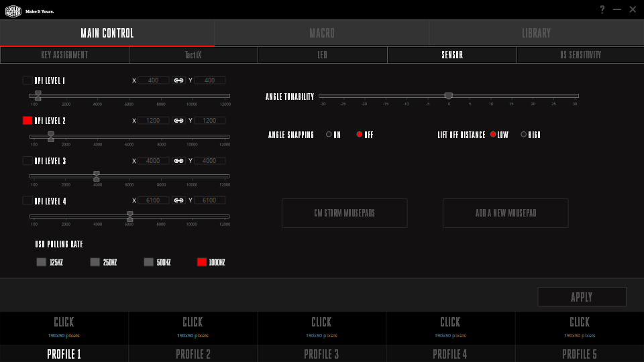Toggle the X/Y link icon for DPI Level 4
The width and height of the screenshot is (644, 362).
178,200
